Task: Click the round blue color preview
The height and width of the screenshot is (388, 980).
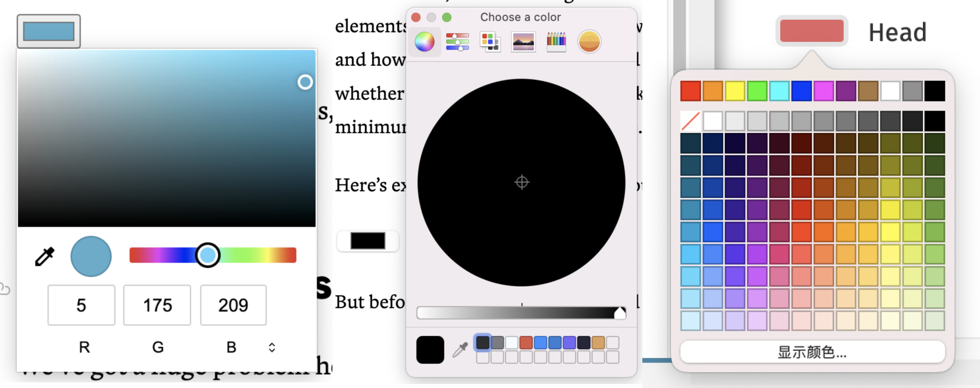Action: click(x=91, y=256)
